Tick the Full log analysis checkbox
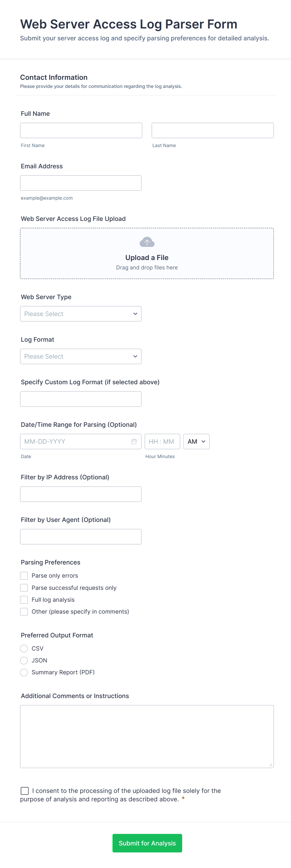The image size is (291, 868). pyautogui.click(x=24, y=600)
